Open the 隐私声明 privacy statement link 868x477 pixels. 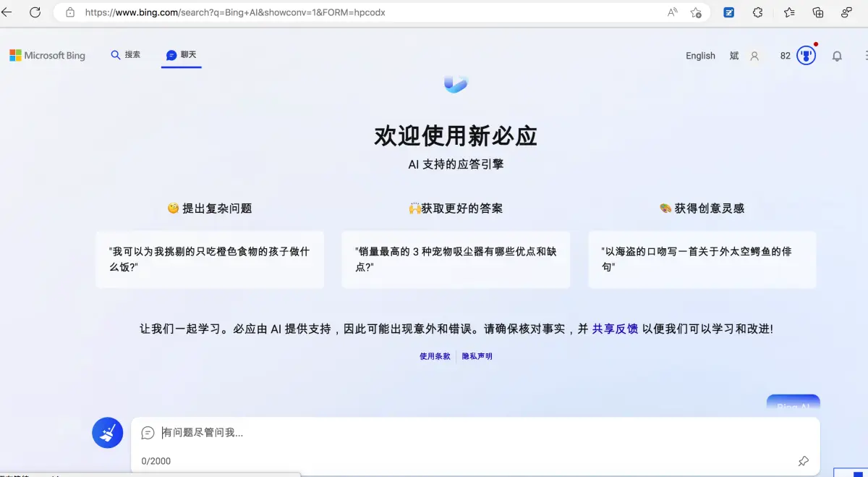477,355
